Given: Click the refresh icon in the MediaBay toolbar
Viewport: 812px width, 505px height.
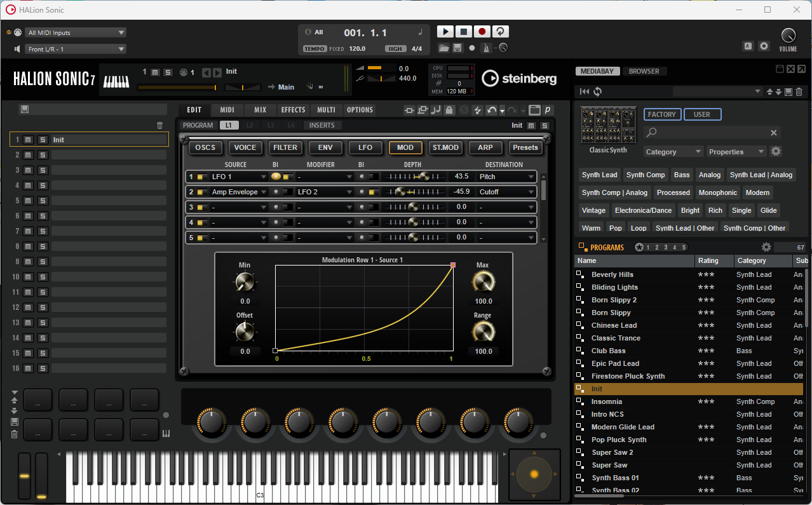Looking at the screenshot, I should pos(598,92).
